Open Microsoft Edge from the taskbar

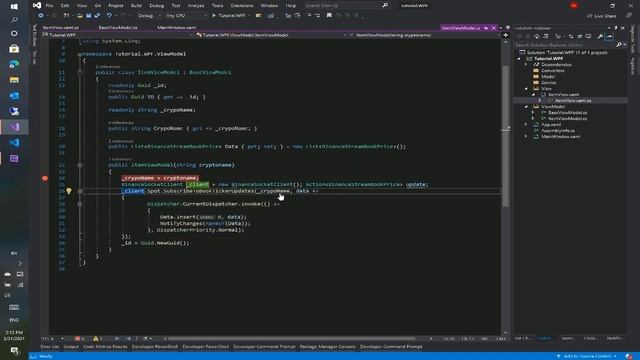coord(14,64)
